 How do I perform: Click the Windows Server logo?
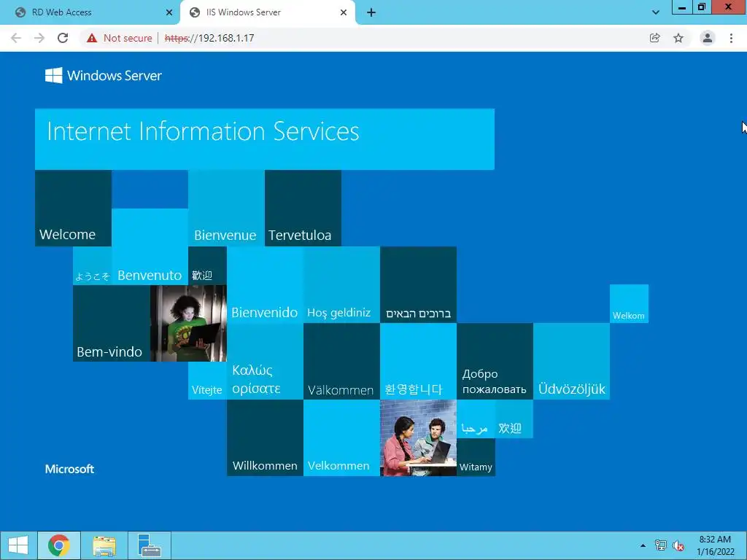pyautogui.click(x=104, y=75)
